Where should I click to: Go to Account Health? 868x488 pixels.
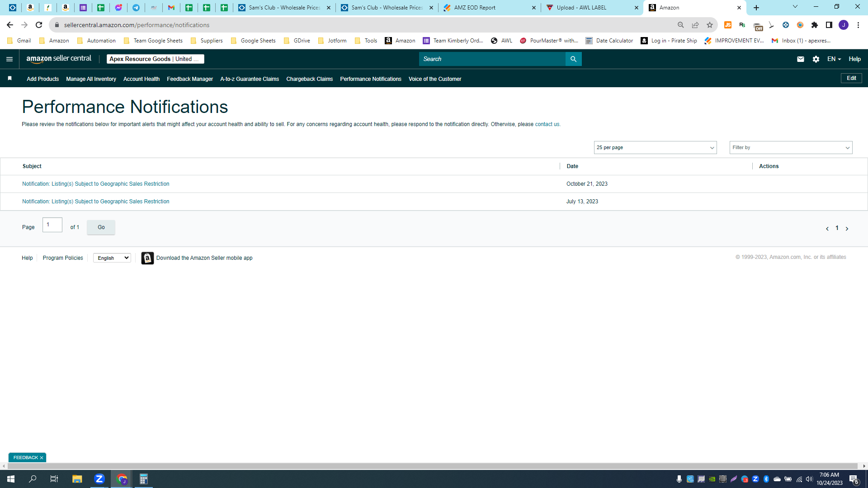pos(142,79)
